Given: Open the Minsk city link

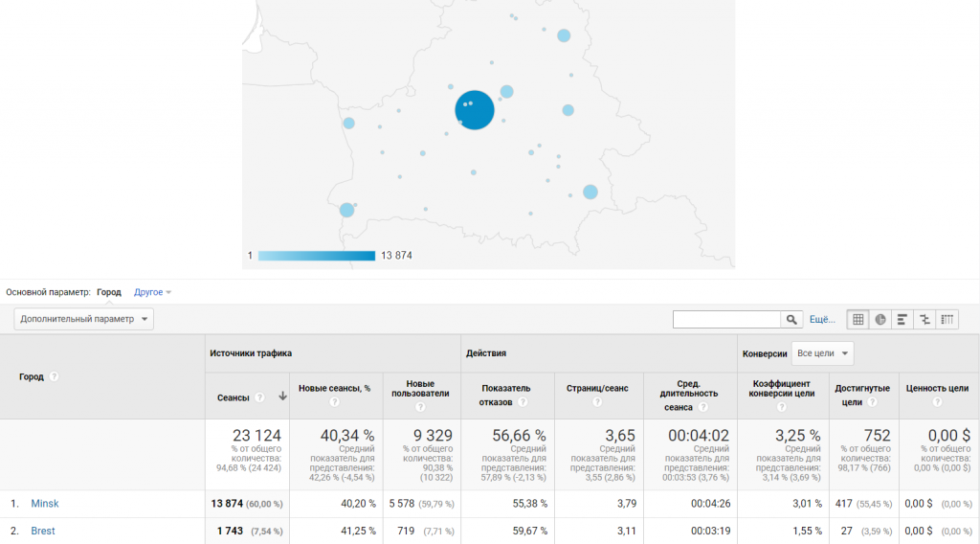Looking at the screenshot, I should (44, 504).
